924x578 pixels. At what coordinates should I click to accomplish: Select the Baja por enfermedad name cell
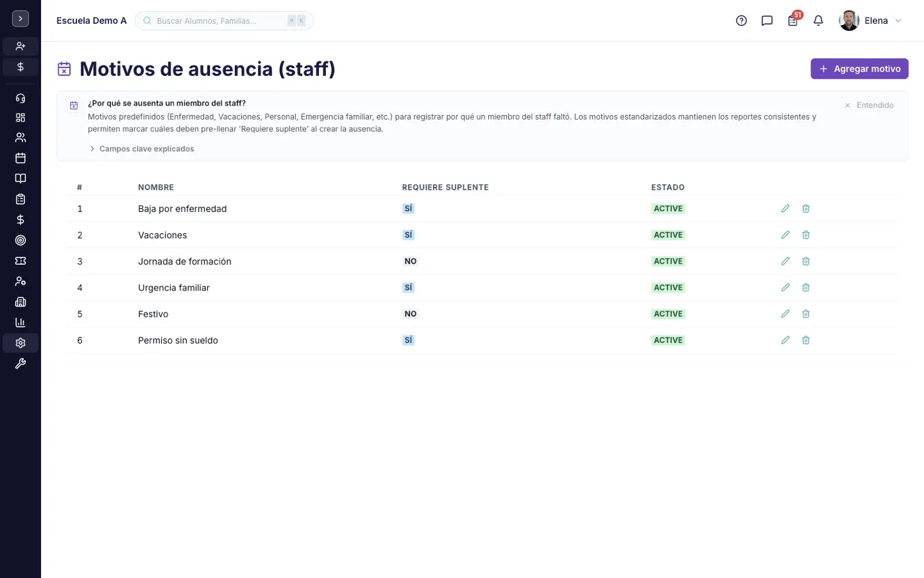[182, 209]
